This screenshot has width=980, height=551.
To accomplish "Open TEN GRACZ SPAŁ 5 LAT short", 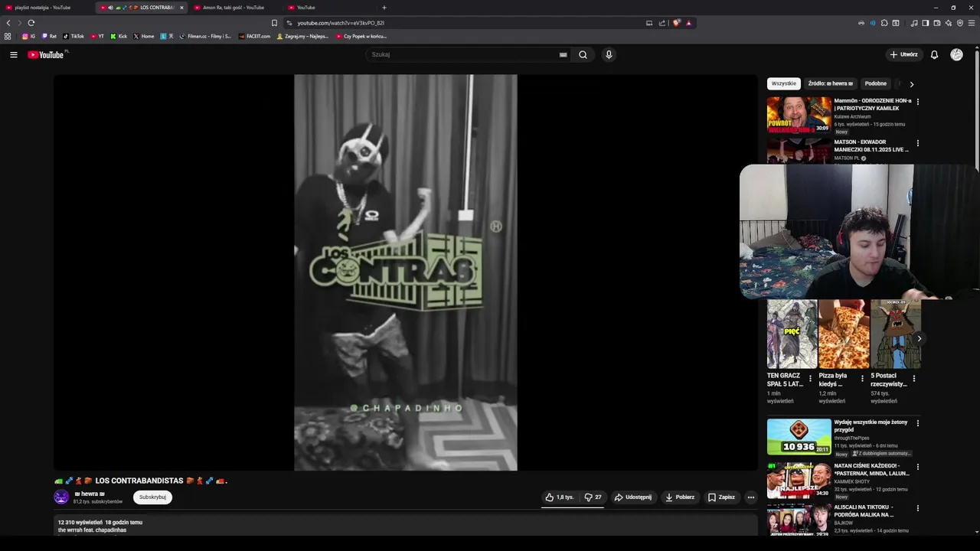I will coord(792,334).
